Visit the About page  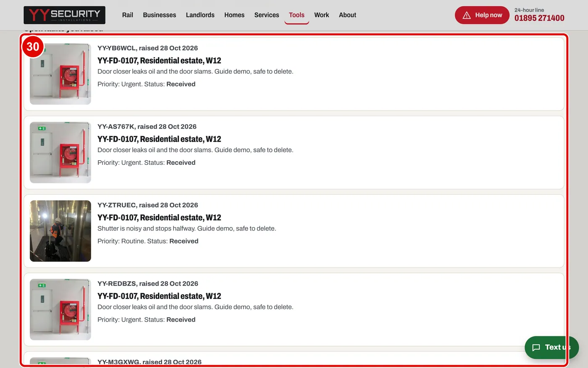pyautogui.click(x=348, y=15)
